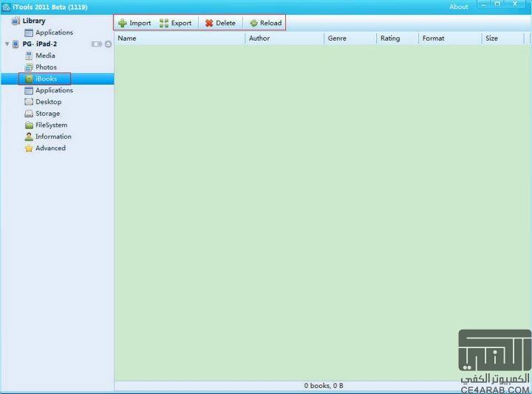Select the iBooks label in sidebar
Screen dimensions: 532x394
tap(46, 79)
